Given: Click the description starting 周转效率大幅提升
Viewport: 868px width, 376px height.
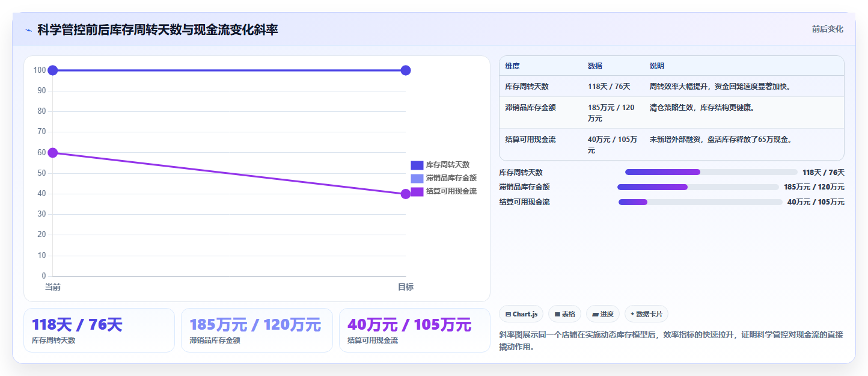Looking at the screenshot, I should tap(721, 87).
